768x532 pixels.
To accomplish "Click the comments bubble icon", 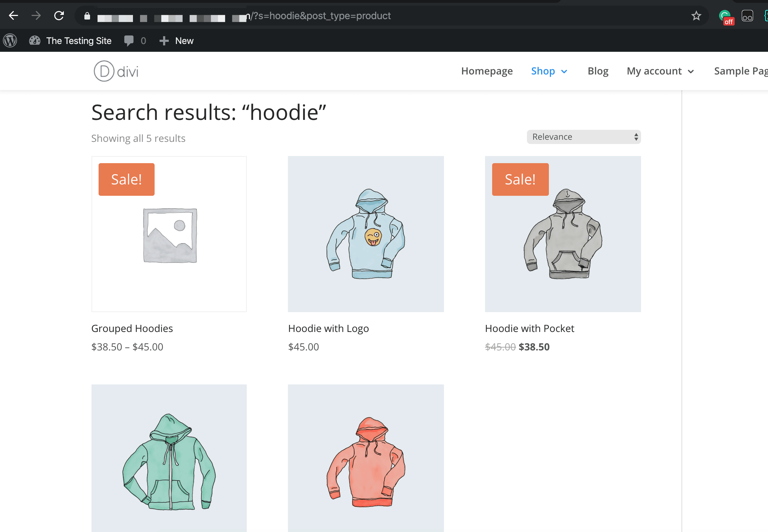I will [x=129, y=41].
